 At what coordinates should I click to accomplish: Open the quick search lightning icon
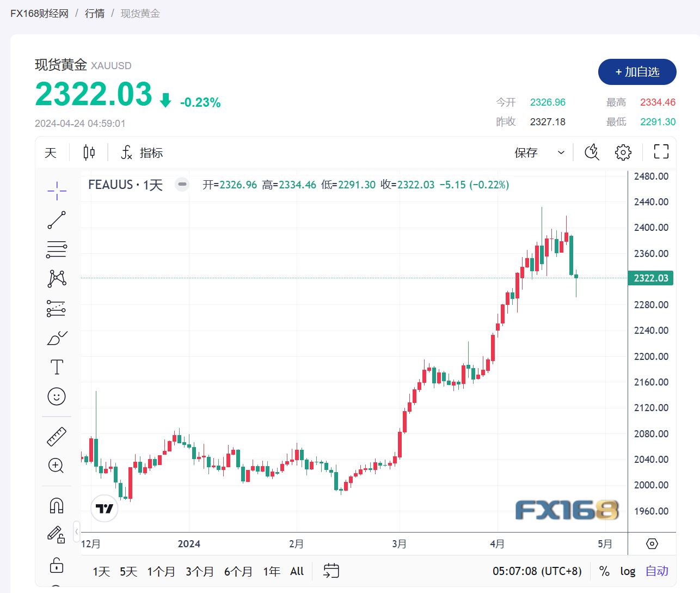(x=592, y=152)
